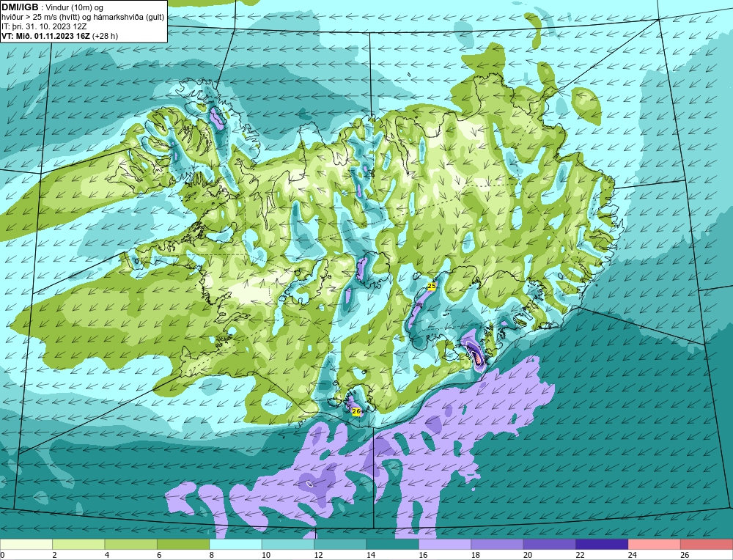Click the '22' label on the color scale
733x560 pixels.
tap(580, 555)
